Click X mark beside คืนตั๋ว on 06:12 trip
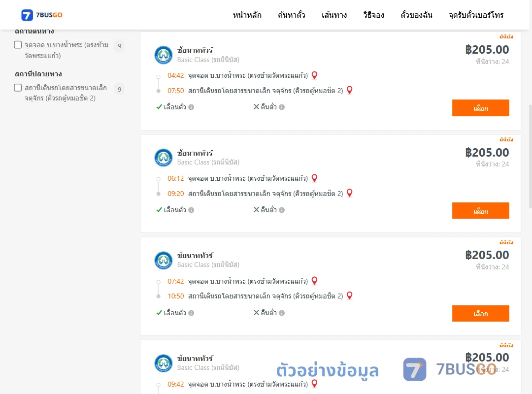532x394 pixels. (257, 210)
